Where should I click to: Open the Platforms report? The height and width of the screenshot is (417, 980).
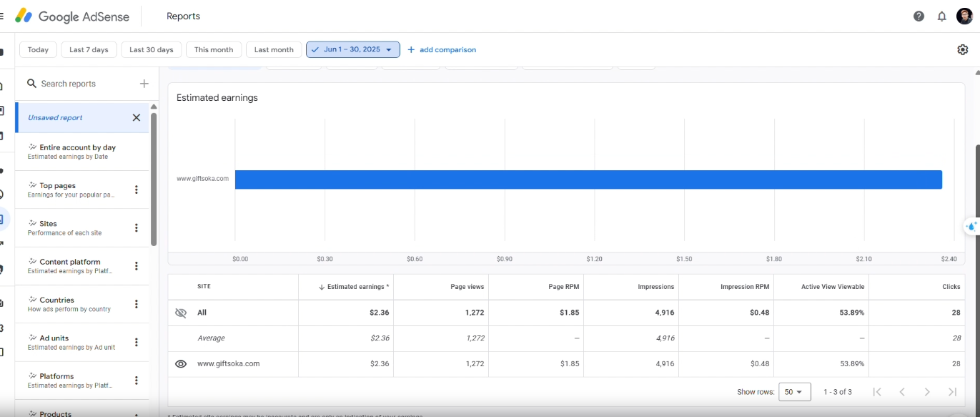(71, 381)
